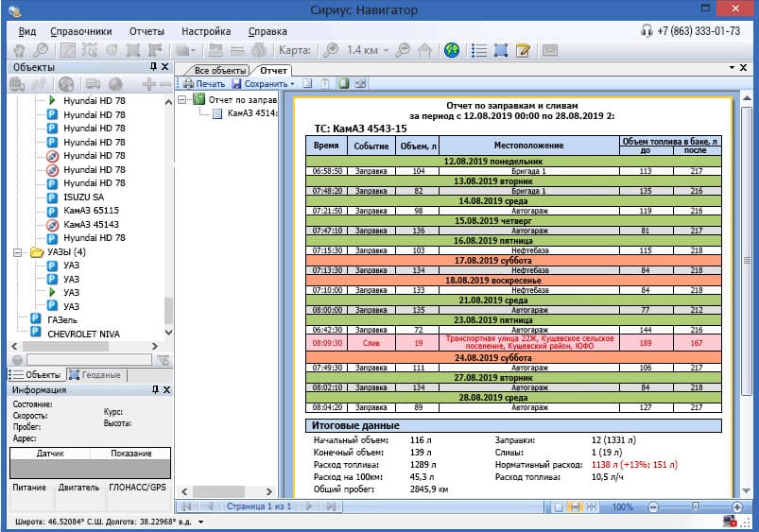
Task: Click the envelope messages icon in toolbar
Action: (x=548, y=50)
